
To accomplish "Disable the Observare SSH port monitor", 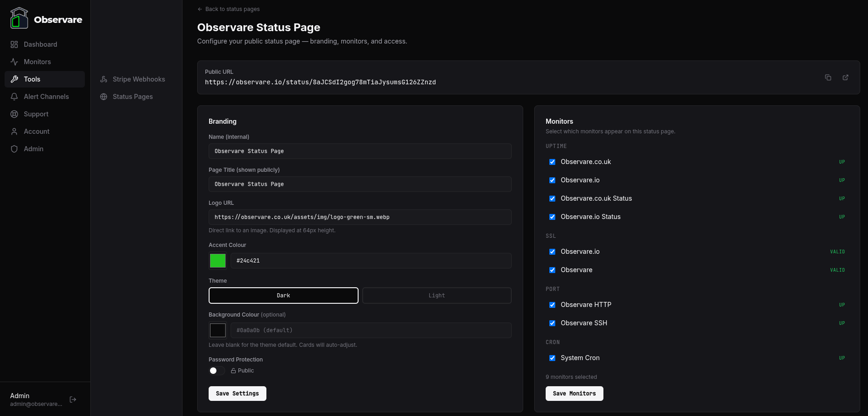I will pos(553,323).
